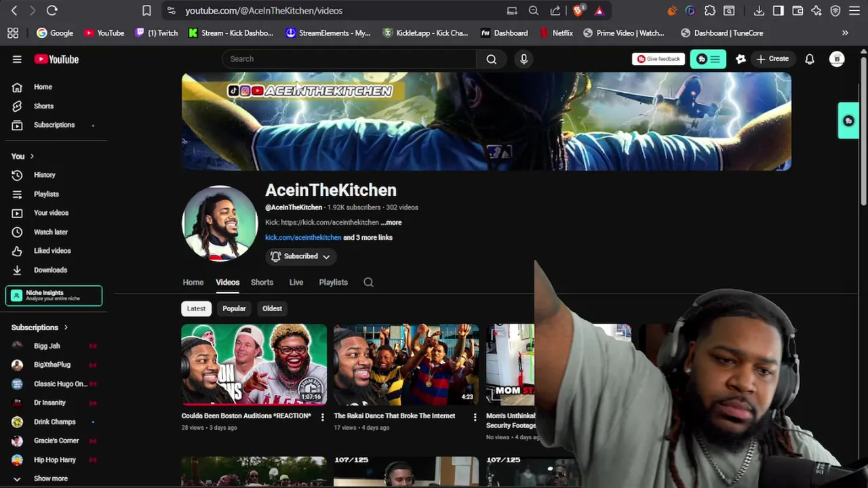
Task: Open YouTube notifications bell
Action: 810,59
